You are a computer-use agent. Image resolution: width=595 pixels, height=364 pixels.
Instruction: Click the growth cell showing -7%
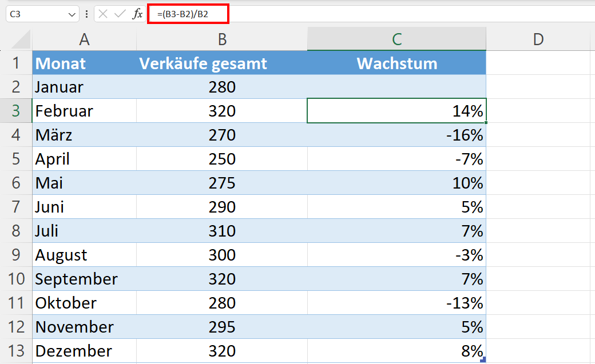(x=396, y=159)
